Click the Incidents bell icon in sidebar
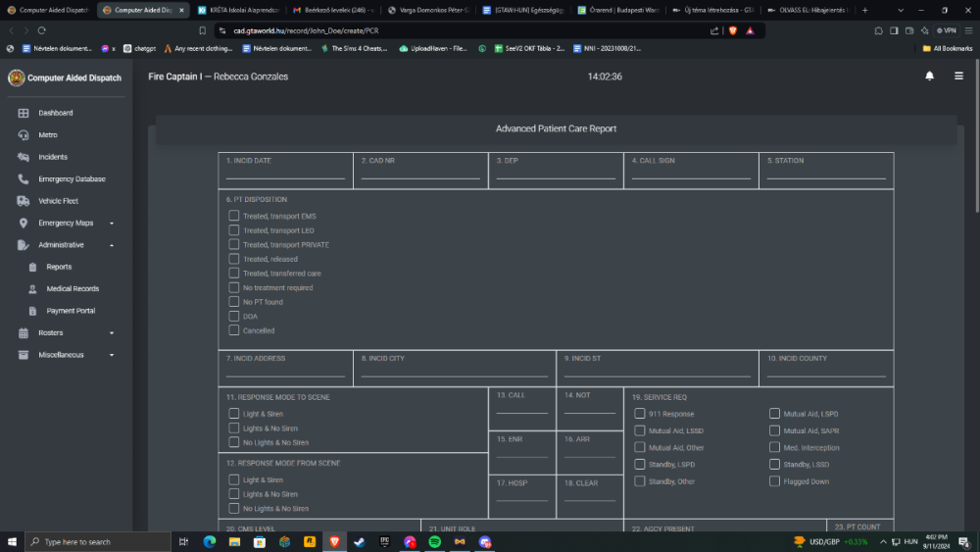The width and height of the screenshot is (980, 552). point(24,157)
